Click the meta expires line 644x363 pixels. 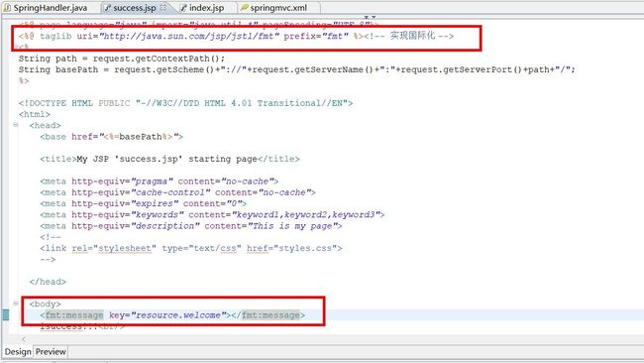[x=143, y=203]
